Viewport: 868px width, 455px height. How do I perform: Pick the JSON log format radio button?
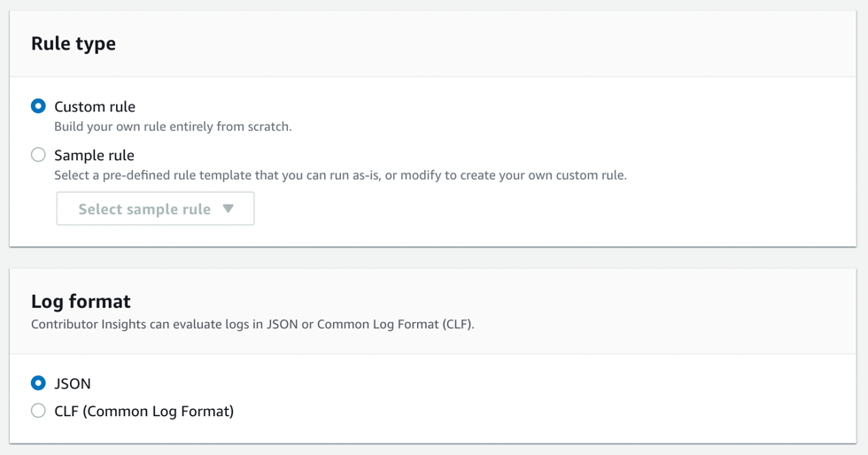tap(38, 383)
